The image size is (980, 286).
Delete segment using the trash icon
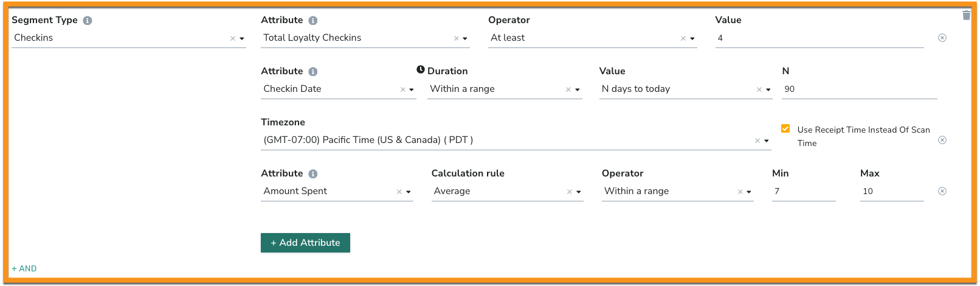(x=967, y=15)
